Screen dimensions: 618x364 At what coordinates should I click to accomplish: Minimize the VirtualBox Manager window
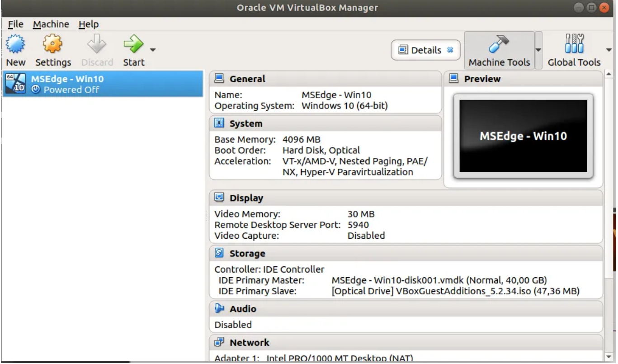click(579, 8)
